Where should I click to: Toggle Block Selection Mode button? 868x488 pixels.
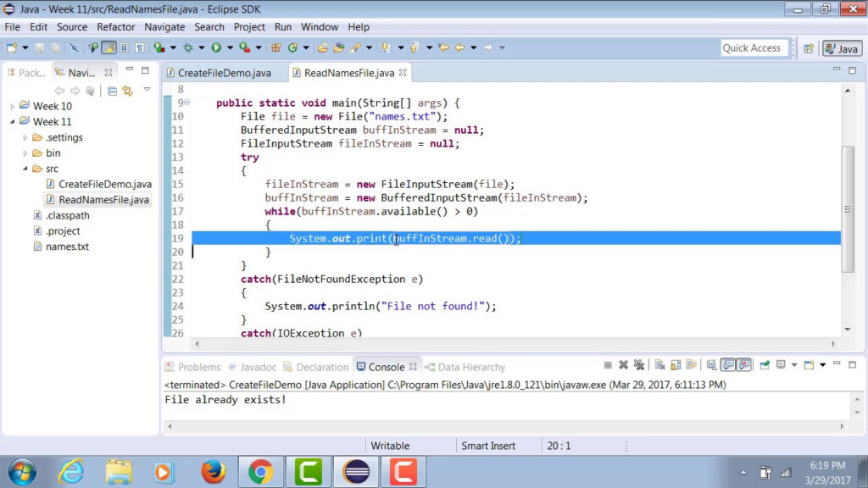click(125, 48)
